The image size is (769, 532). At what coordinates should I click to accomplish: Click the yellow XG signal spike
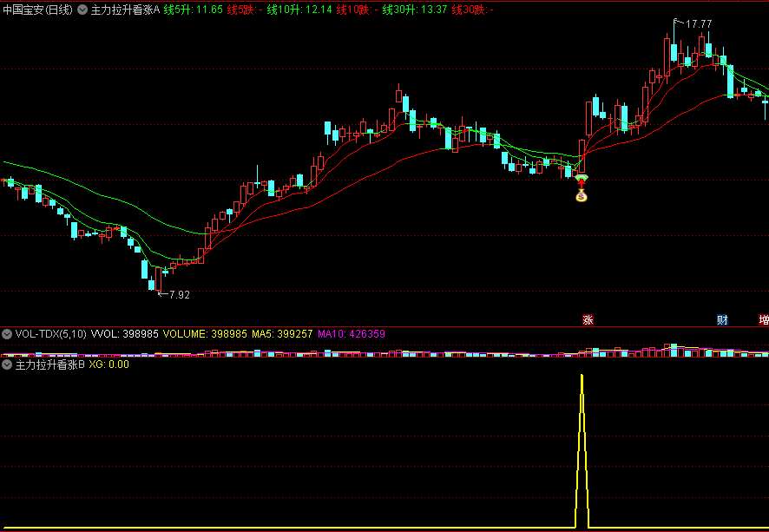pyautogui.click(x=582, y=451)
